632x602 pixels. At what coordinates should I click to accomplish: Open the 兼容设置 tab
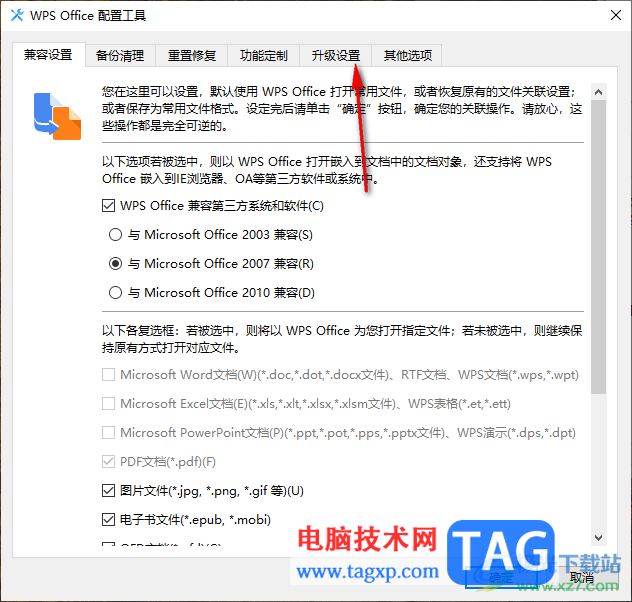tap(48, 54)
